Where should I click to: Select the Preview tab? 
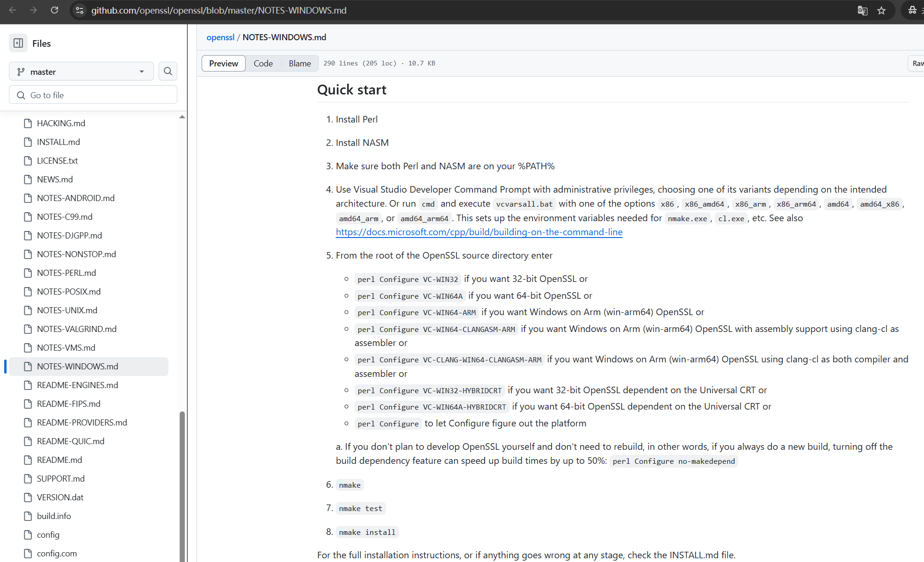click(x=223, y=63)
